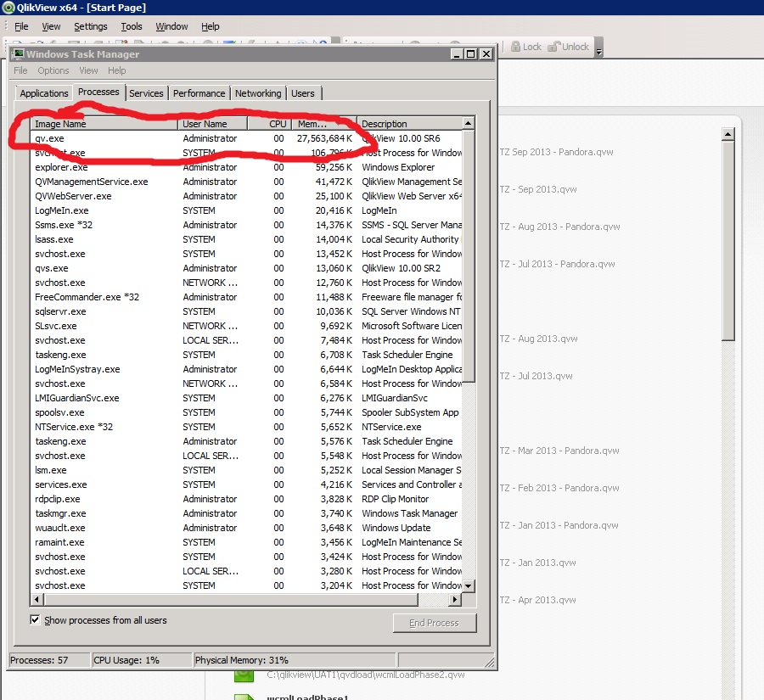Viewport: 764px width, 700px height.
Task: Click process list scroll up arrow
Action: (x=469, y=123)
